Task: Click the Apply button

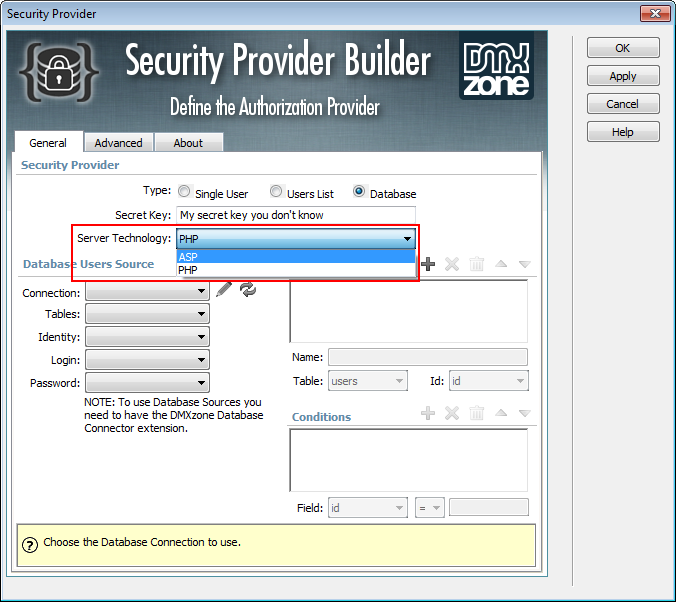Action: [x=623, y=76]
